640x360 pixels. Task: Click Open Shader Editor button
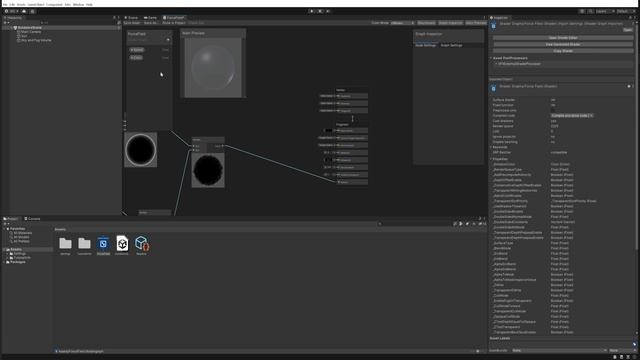pos(563,38)
